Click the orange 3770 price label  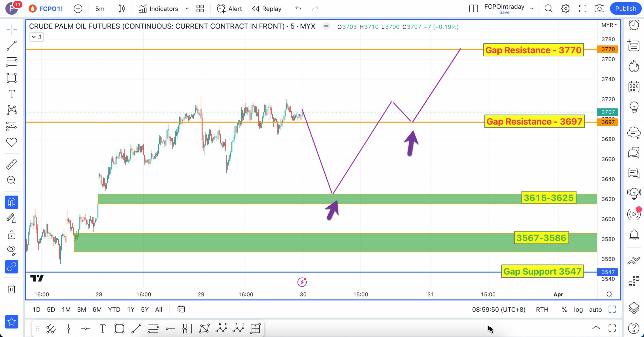point(608,49)
